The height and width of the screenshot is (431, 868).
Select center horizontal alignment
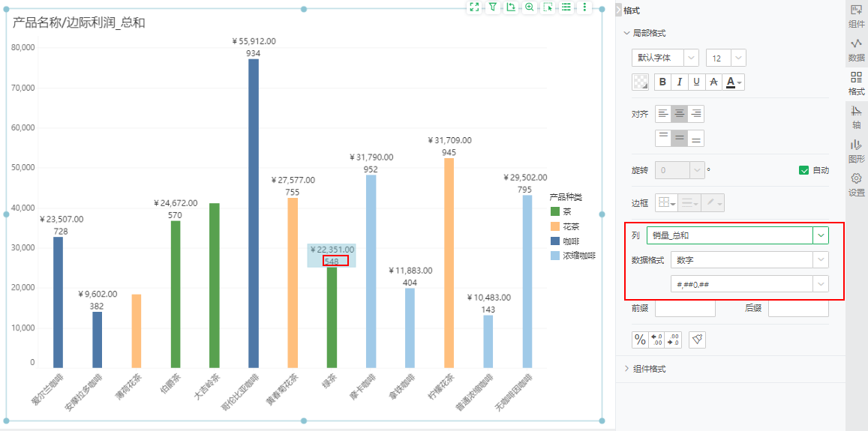tap(679, 114)
